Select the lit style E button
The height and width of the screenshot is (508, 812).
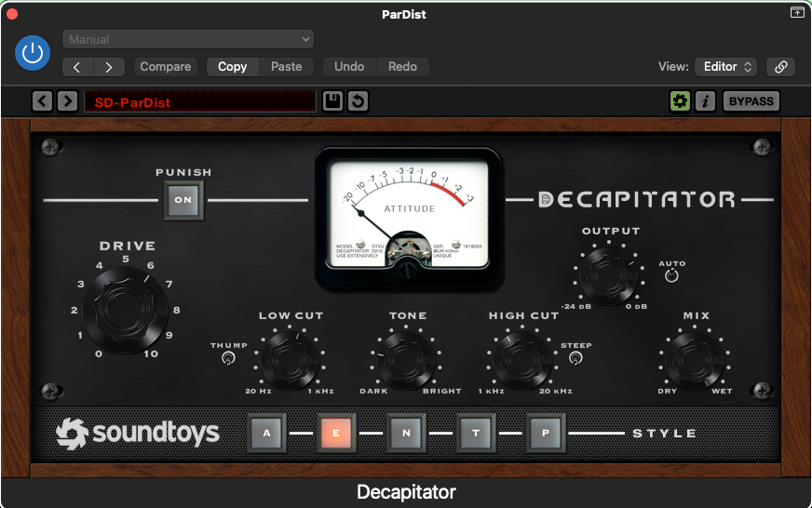tap(336, 433)
